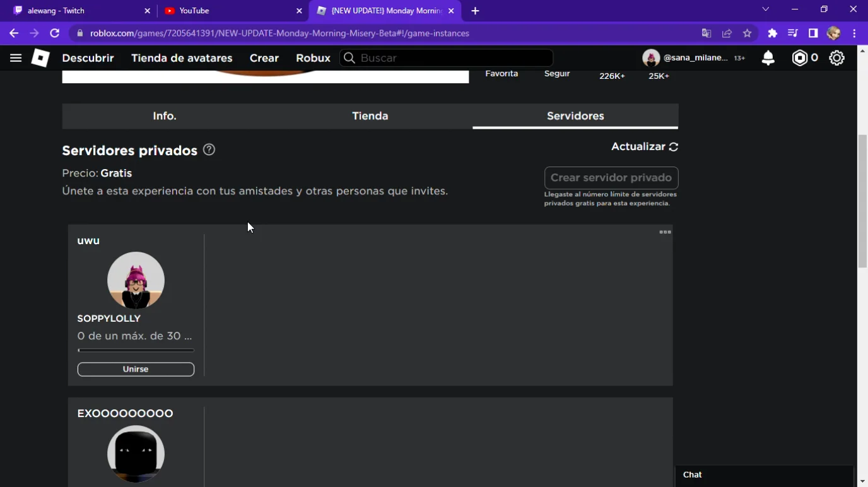Click the refresh icon next to Actualizar

[x=674, y=147]
